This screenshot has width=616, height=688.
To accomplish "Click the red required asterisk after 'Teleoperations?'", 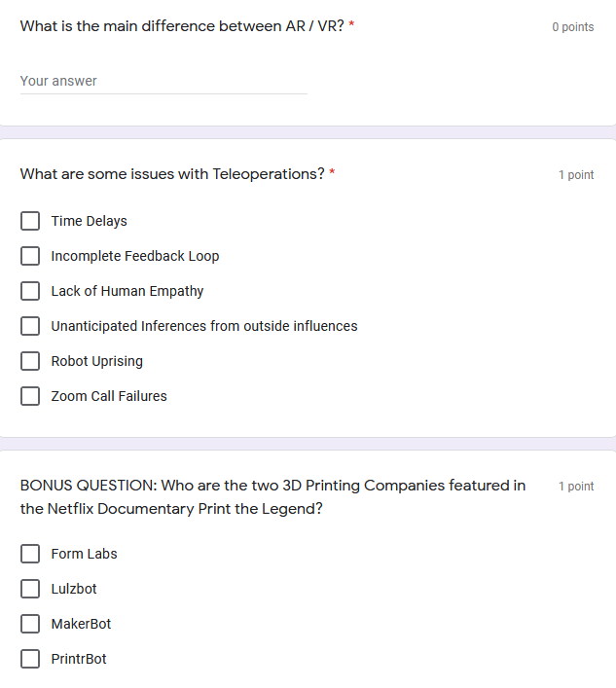I will click(332, 174).
